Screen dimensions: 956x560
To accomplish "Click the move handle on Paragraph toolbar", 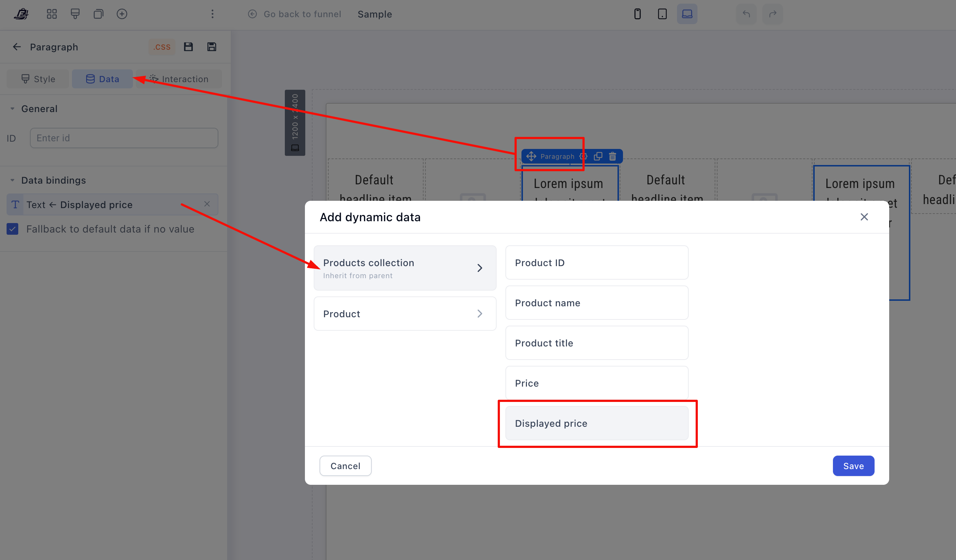I will [531, 156].
